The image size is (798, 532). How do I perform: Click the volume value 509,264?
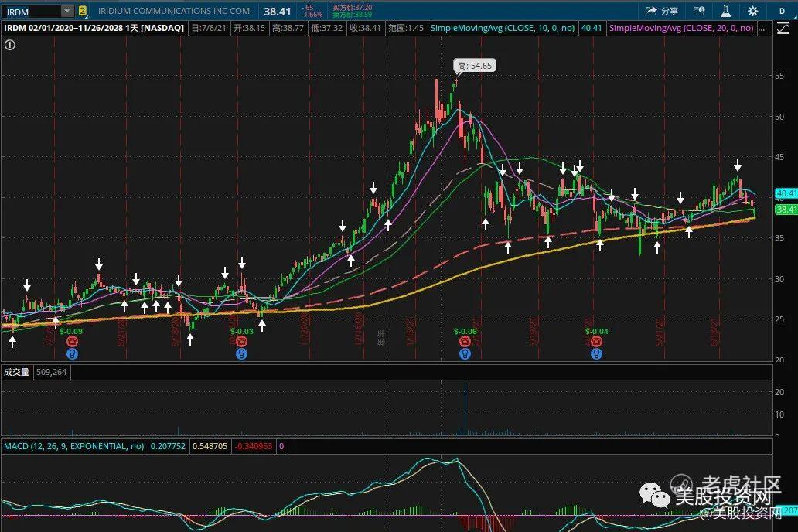tap(51, 372)
